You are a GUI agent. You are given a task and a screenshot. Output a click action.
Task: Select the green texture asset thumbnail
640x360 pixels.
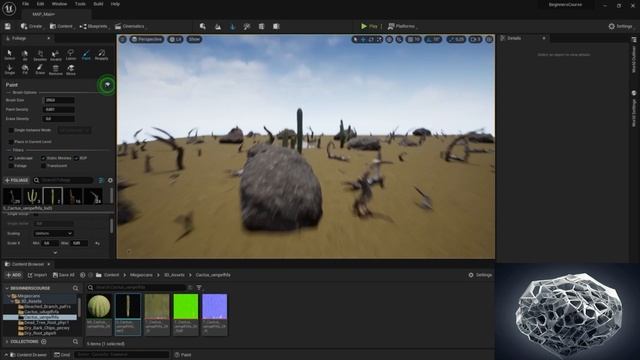tap(186, 307)
